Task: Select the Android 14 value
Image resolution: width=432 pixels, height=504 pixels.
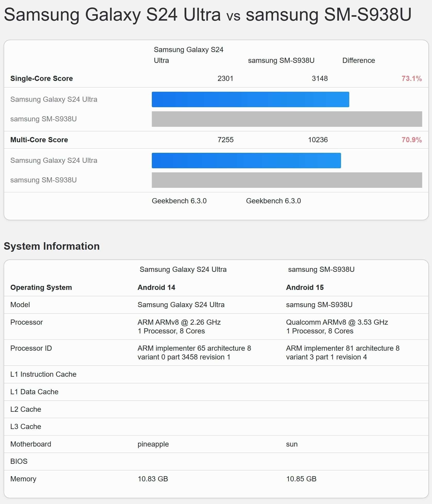Action: (156, 287)
